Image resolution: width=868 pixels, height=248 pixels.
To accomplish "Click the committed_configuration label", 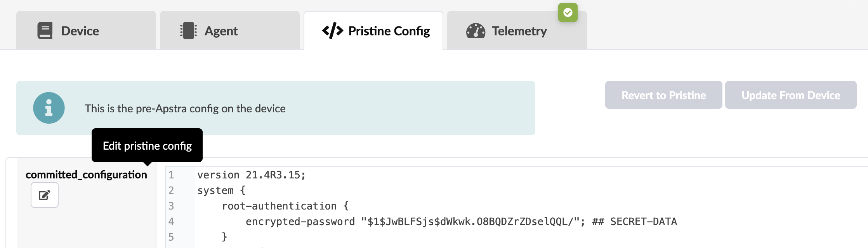I will pos(86,175).
